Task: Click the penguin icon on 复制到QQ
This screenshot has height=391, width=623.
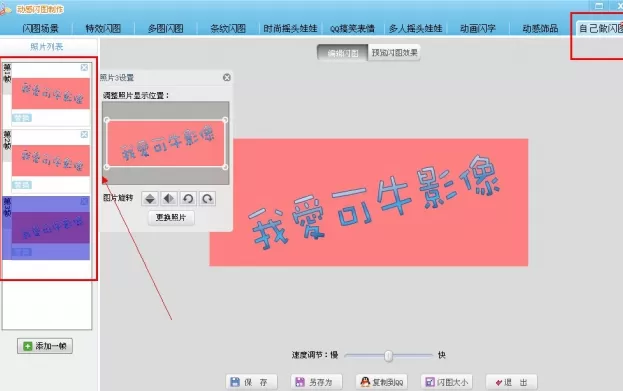Action: pos(365,382)
